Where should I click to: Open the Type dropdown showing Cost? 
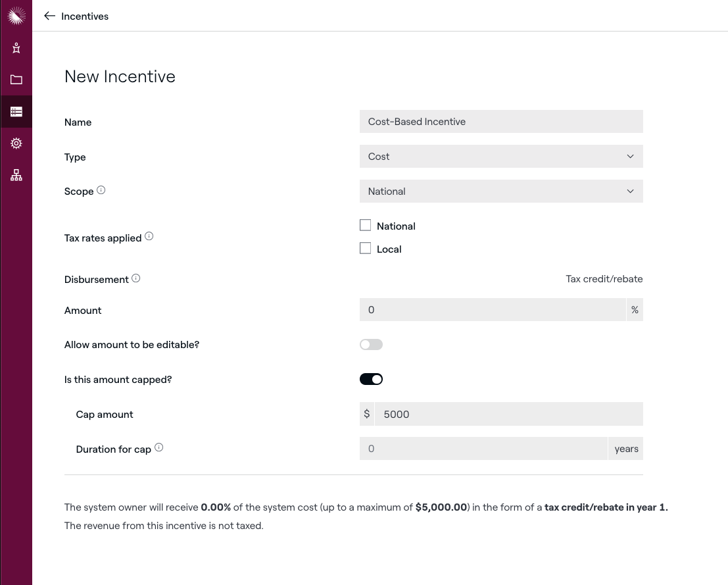tap(500, 157)
